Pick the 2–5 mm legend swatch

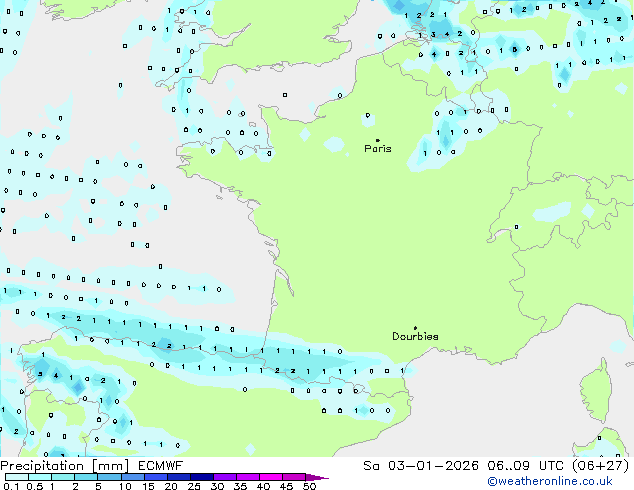[86, 477]
